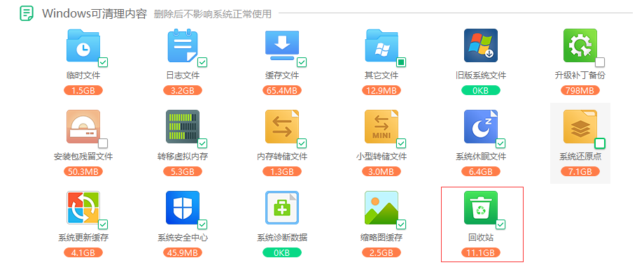644x265 pixels.
Task: Click the 缓存文件 download icon
Action: point(282,45)
